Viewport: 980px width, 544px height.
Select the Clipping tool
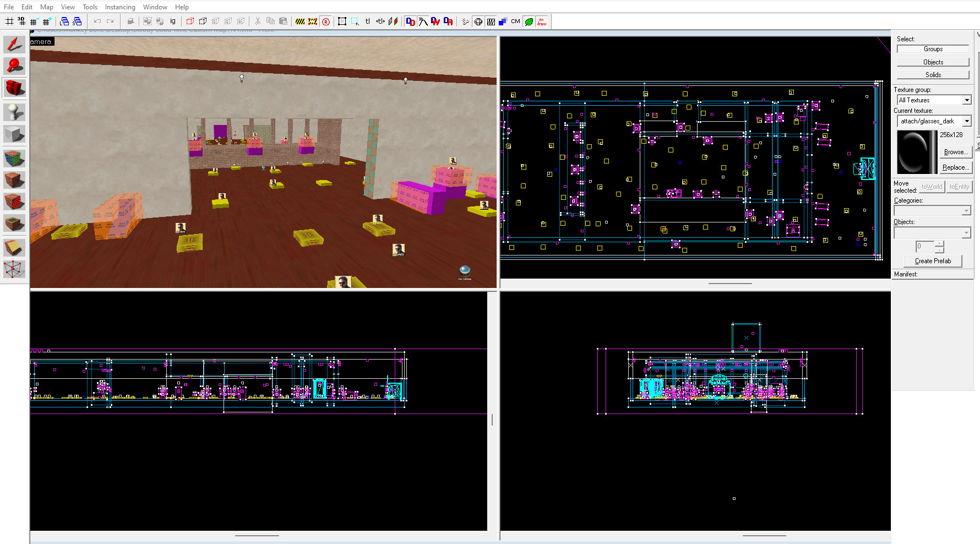(14, 247)
